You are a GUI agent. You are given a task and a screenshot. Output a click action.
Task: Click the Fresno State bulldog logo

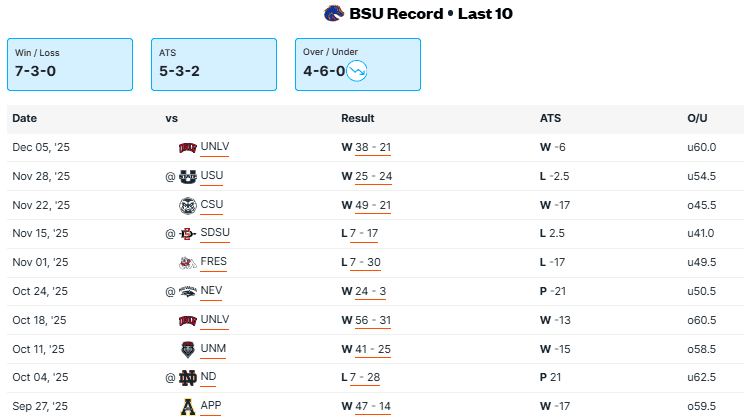(x=187, y=263)
